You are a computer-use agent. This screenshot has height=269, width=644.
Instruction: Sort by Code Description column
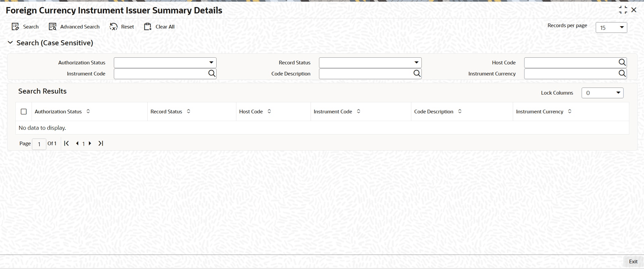tap(460, 111)
